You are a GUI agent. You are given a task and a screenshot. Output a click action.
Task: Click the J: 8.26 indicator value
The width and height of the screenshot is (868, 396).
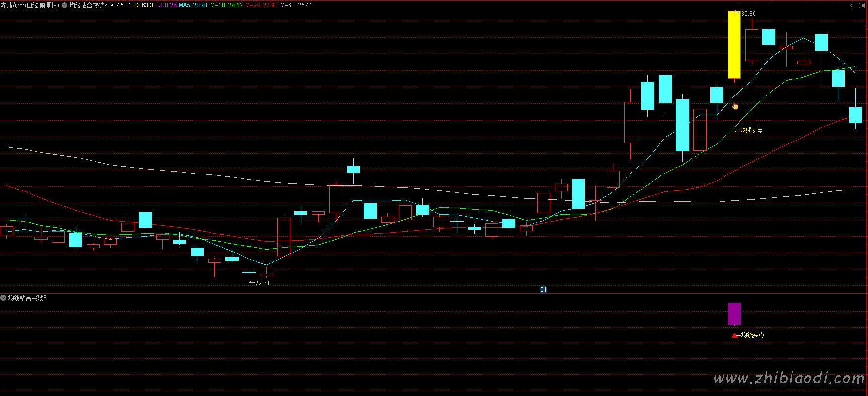click(168, 5)
